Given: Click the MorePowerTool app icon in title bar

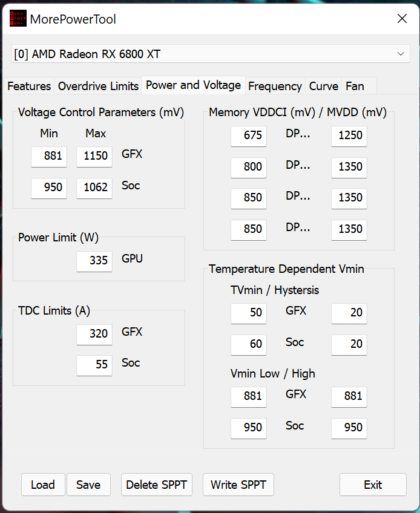Looking at the screenshot, I should pyautogui.click(x=18, y=19).
